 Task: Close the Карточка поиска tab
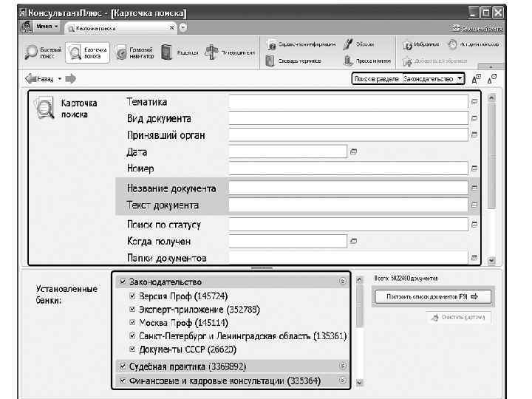tap(171, 27)
